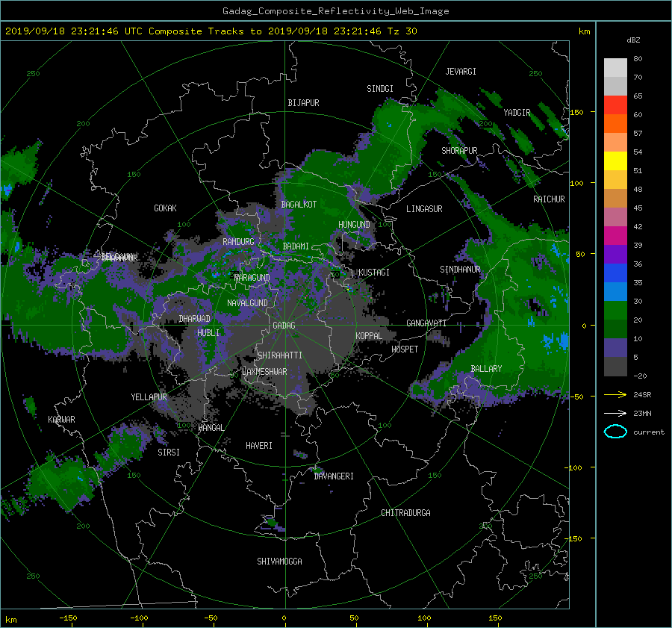Click the CHITRADURGA city label
The height and width of the screenshot is (628, 672).
pyautogui.click(x=405, y=513)
